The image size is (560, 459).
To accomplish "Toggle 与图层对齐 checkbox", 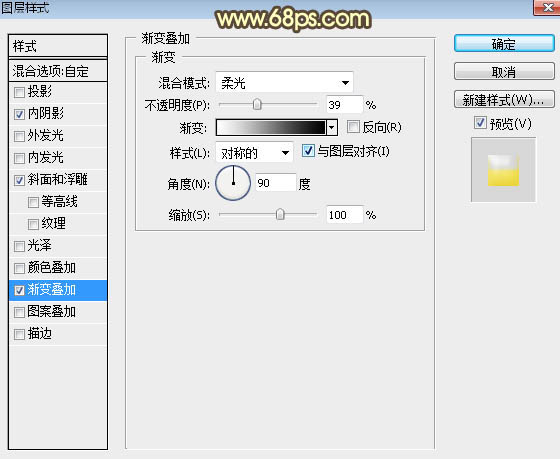I will click(x=308, y=151).
